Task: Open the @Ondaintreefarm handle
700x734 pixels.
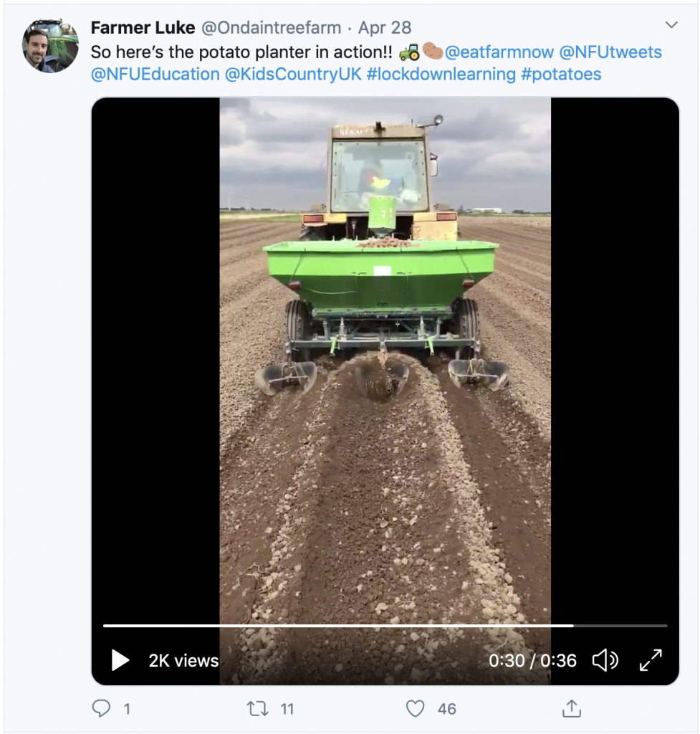Action: (x=269, y=28)
